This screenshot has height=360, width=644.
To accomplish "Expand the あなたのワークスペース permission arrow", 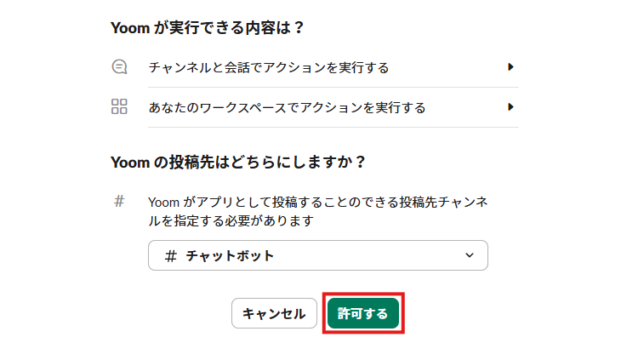I will pyautogui.click(x=510, y=107).
